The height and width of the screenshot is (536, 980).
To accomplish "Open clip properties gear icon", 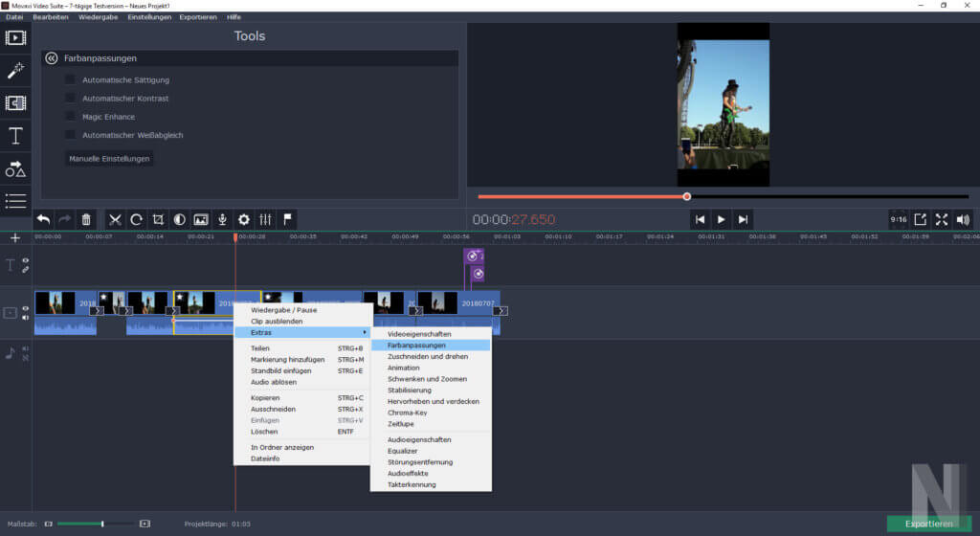I will (x=244, y=219).
